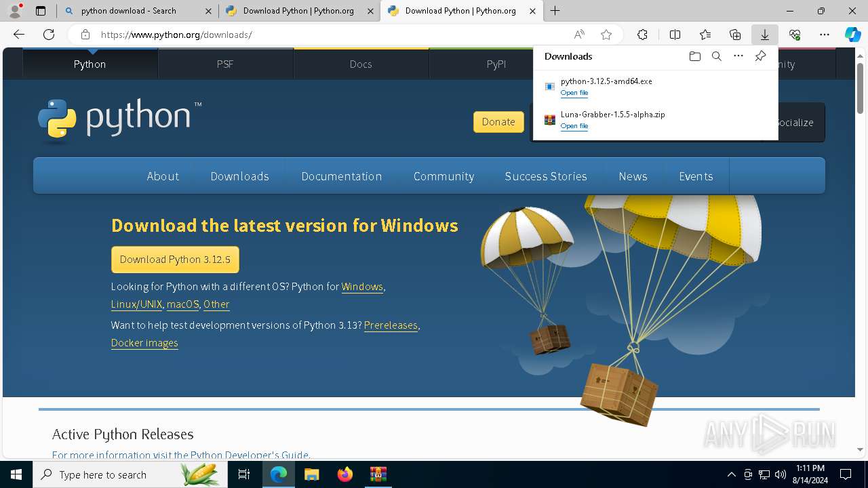Click the Download Python 3.12.5 button
868x488 pixels.
point(175,260)
